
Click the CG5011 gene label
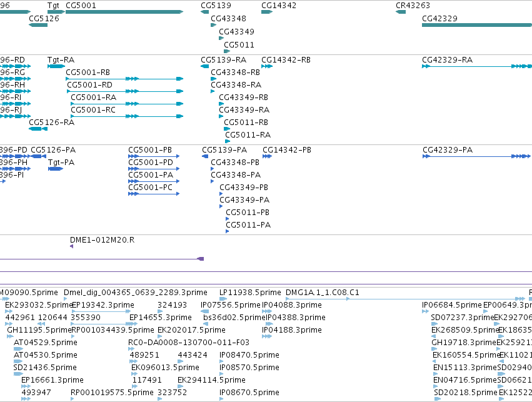(239, 45)
